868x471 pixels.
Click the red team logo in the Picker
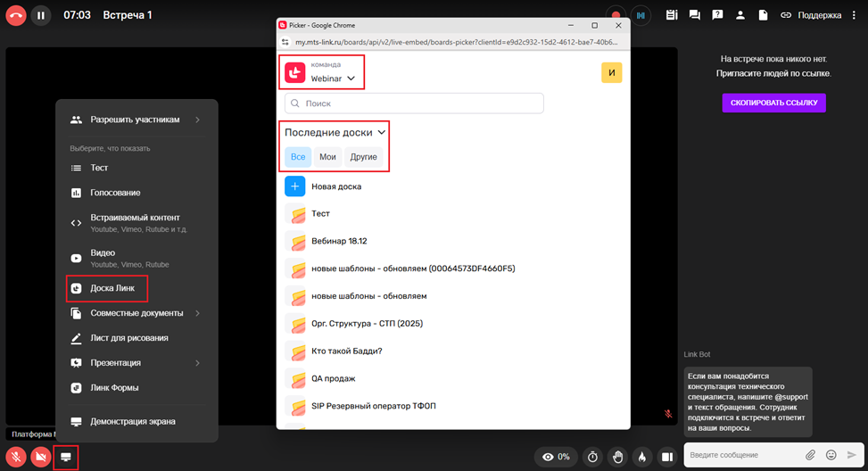pyautogui.click(x=295, y=72)
